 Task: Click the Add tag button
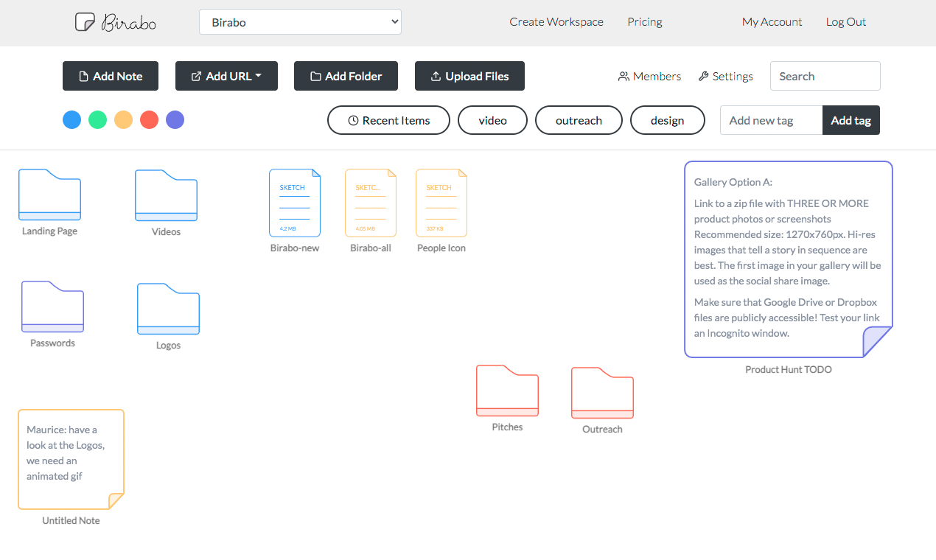click(x=851, y=120)
